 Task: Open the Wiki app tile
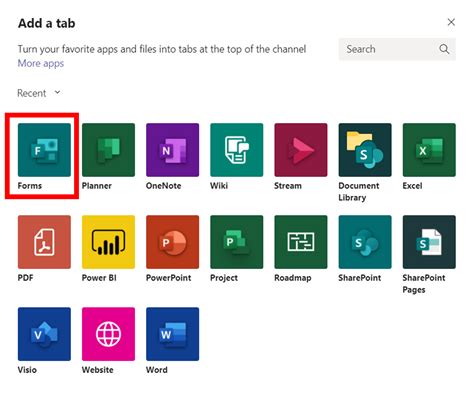click(237, 150)
